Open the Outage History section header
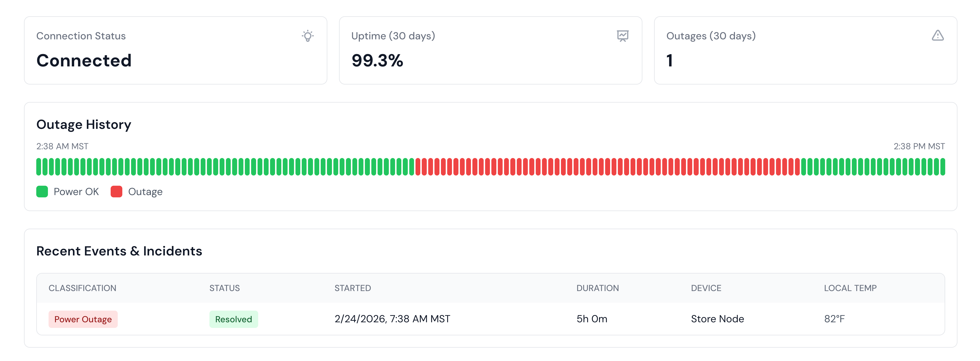 coord(84,124)
